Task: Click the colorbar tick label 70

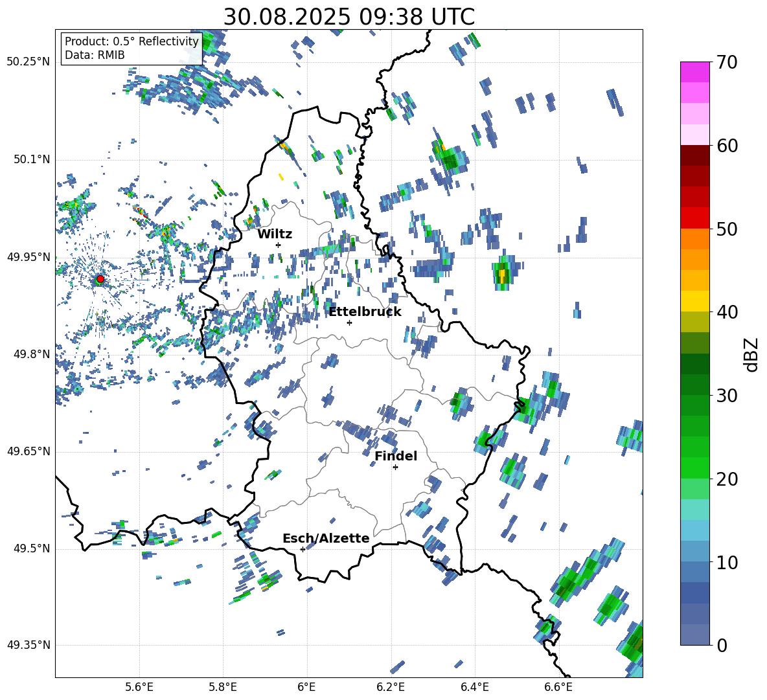Action: pyautogui.click(x=727, y=62)
